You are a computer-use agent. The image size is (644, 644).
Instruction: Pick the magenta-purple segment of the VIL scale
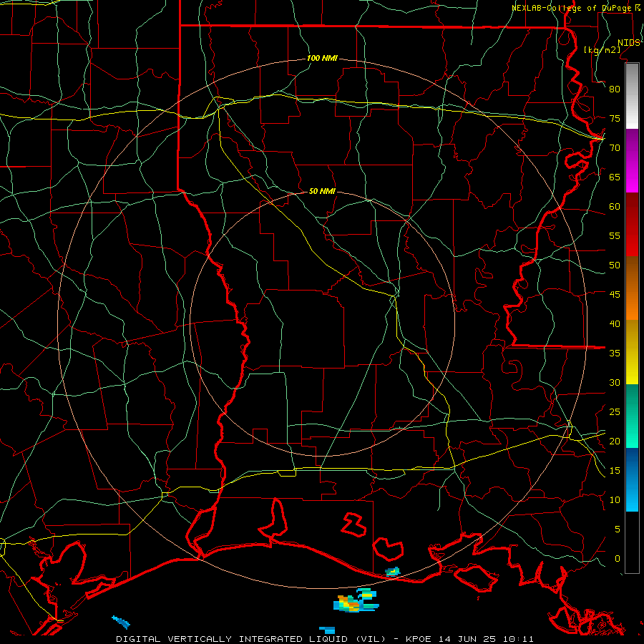[632, 161]
